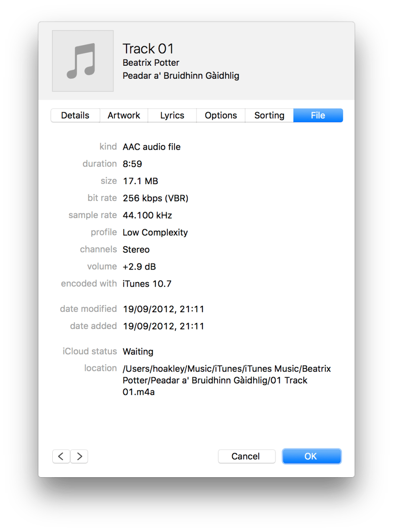Viewport: 393px width, 532px height.
Task: Go to the next track using the right chevron
Action: pyautogui.click(x=79, y=456)
